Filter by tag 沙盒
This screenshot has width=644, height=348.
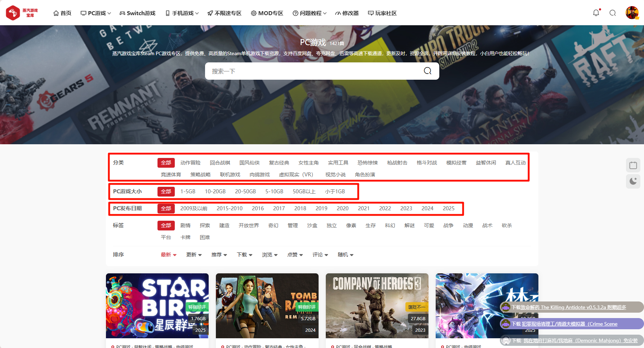[312, 225]
